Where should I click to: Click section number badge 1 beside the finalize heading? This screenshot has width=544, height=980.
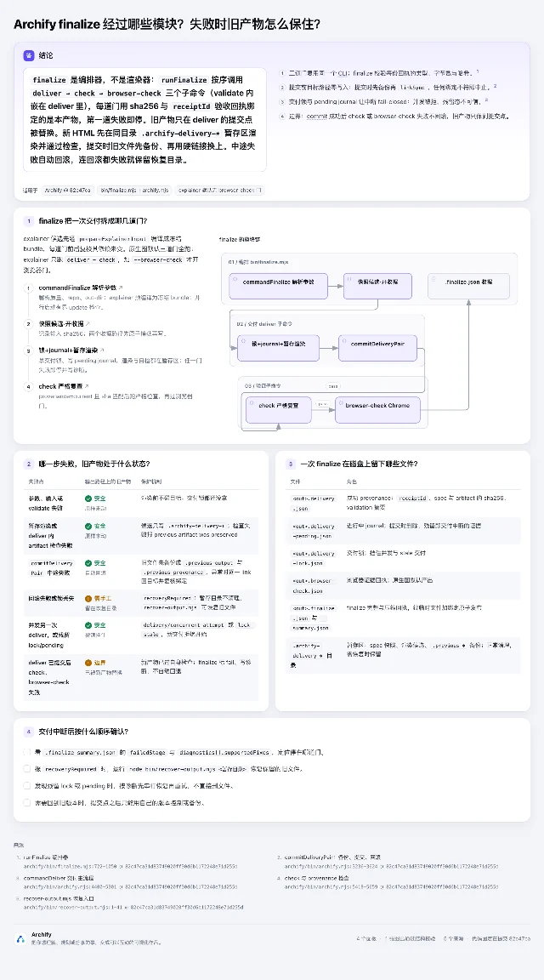pyautogui.click(x=28, y=220)
